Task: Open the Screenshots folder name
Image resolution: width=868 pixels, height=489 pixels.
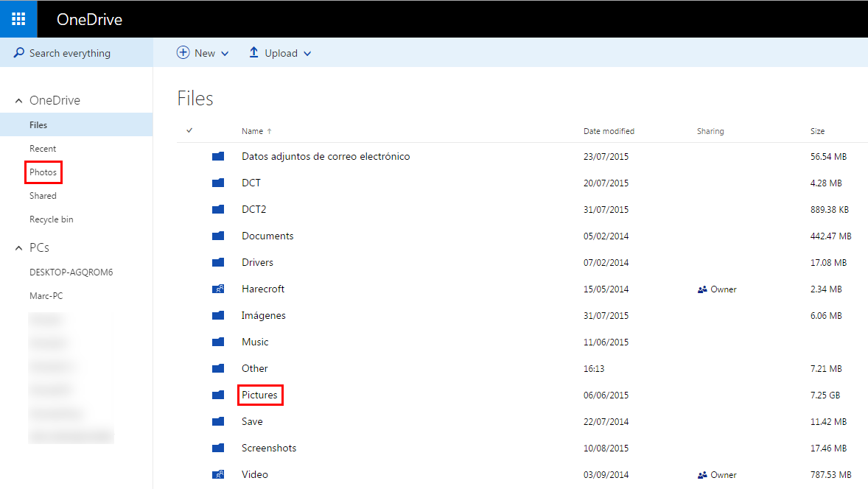Action: tap(268, 448)
